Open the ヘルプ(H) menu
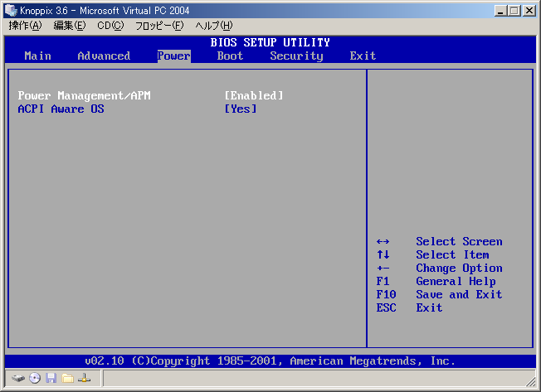This screenshot has width=541, height=392. [x=213, y=26]
